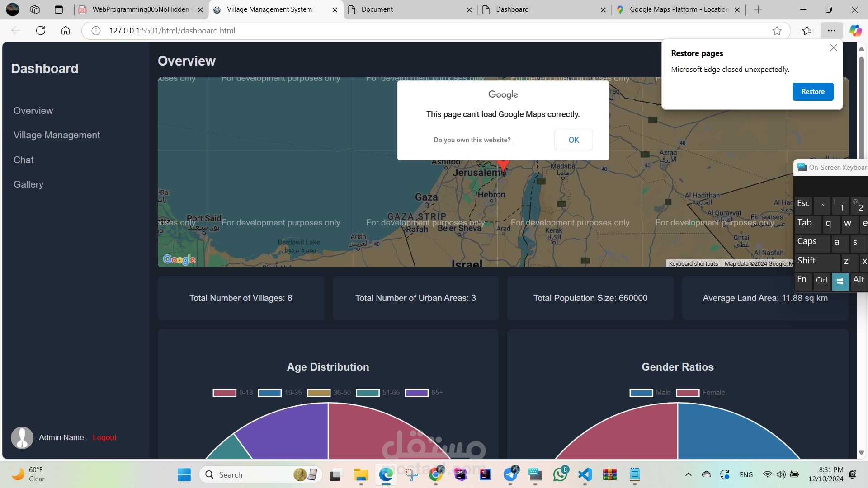Image resolution: width=868 pixels, height=488 pixels.
Task: Close the WebProgramming005NoHidden tab
Action: click(x=200, y=9)
